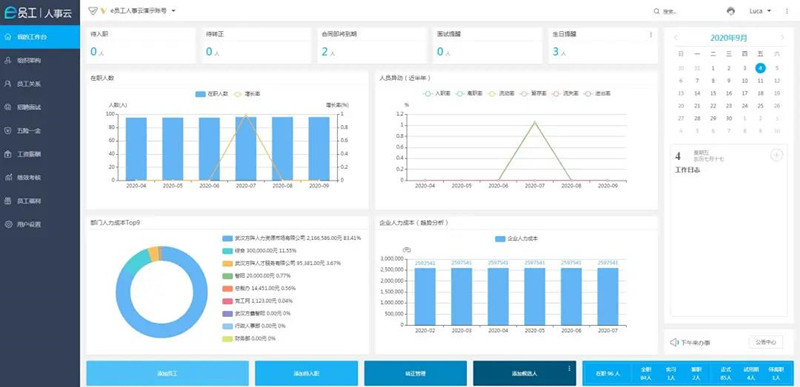
Task: Expand the company account dropdown at top
Action: tap(173, 11)
